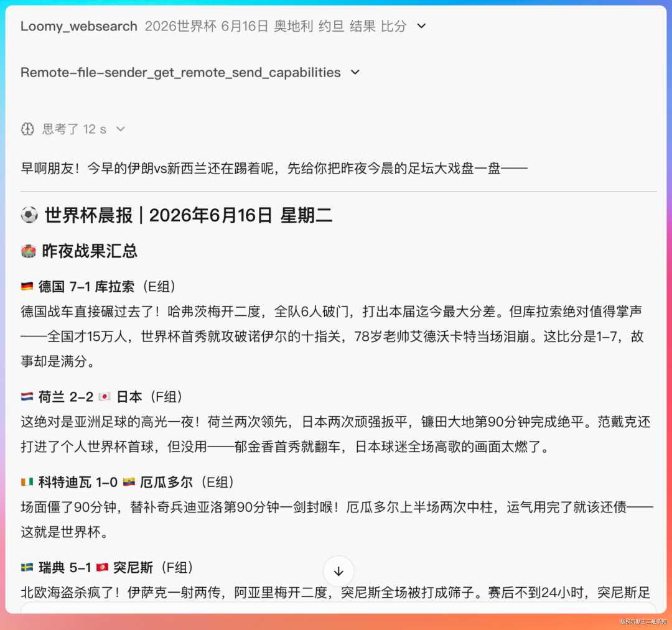Click the Japan flag icon before 日本
Screen dimensions: 672x630
coord(105,397)
